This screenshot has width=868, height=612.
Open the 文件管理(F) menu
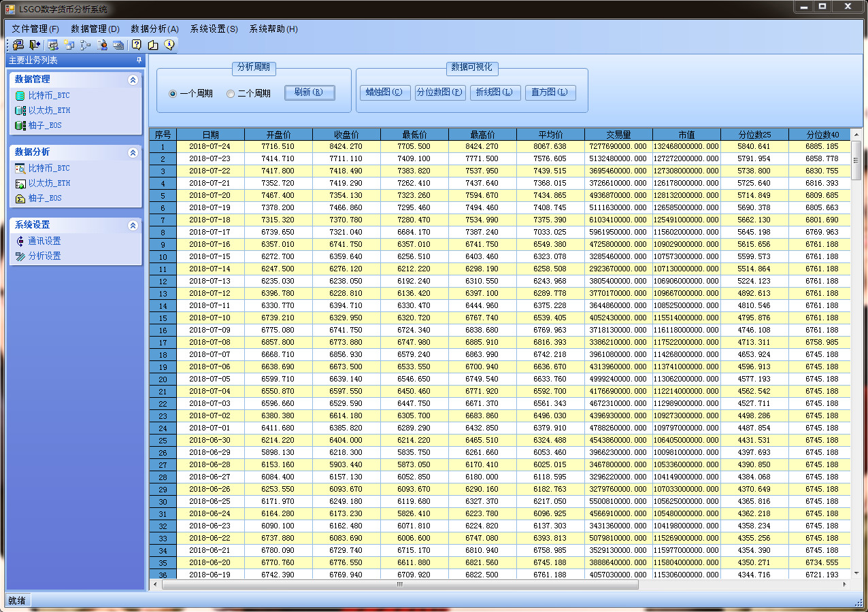pos(35,29)
